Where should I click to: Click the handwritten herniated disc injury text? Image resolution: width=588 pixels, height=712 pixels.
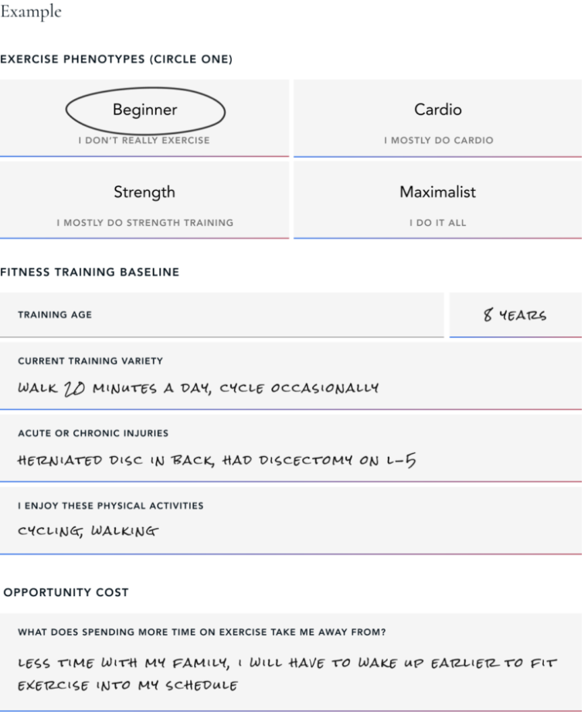(x=217, y=461)
